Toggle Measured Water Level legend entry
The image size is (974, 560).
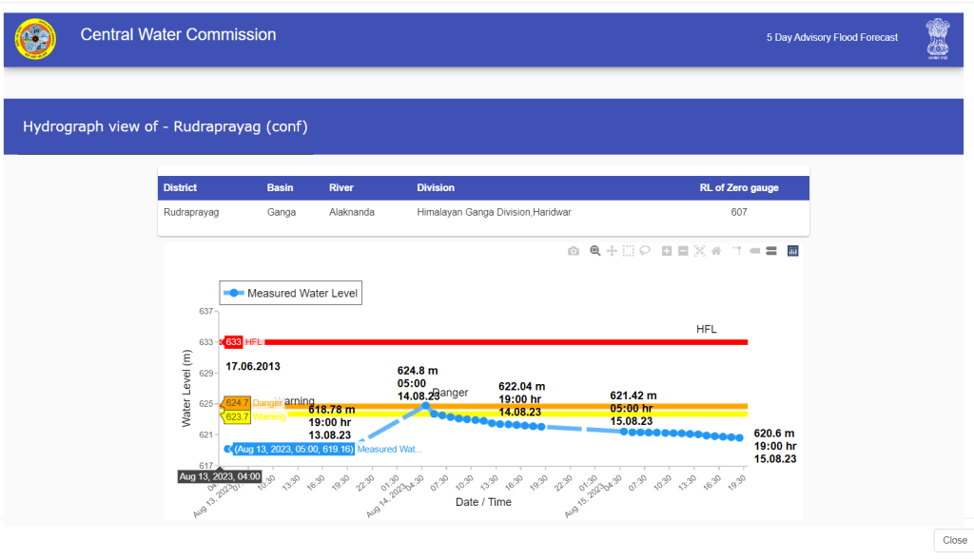tap(291, 294)
